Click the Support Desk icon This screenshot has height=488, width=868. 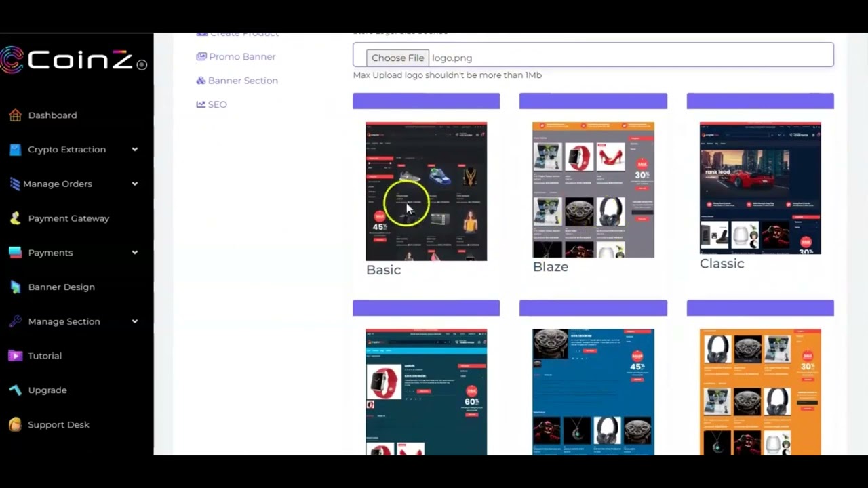point(15,425)
